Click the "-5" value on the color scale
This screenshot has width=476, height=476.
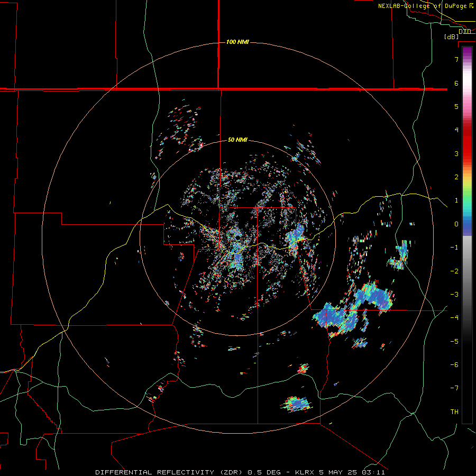[x=454, y=342]
